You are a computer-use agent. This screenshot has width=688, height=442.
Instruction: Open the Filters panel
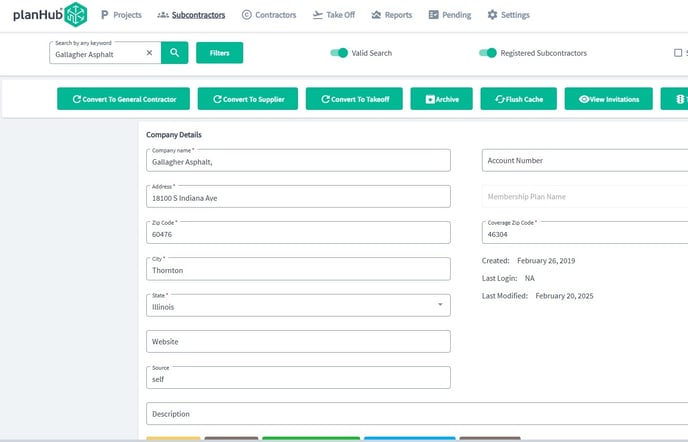219,53
